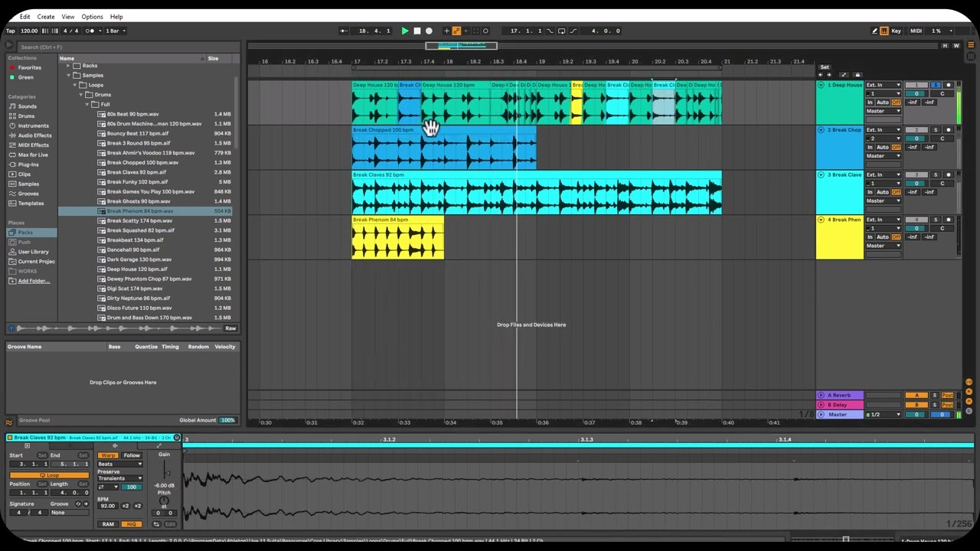
Task: Collapse the Racks folder in browser
Action: 68,66
